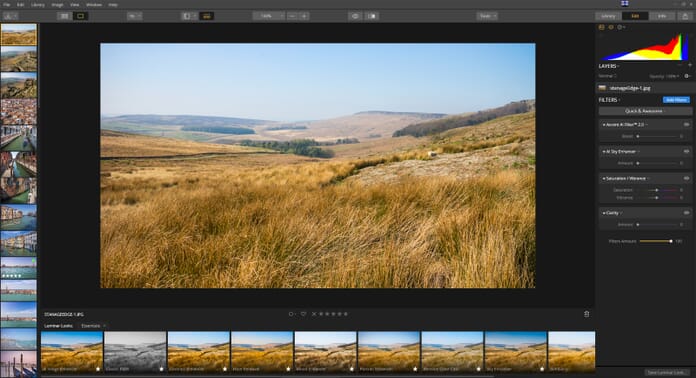The height and width of the screenshot is (378, 696).
Task: Open the View menu
Action: [75, 4]
